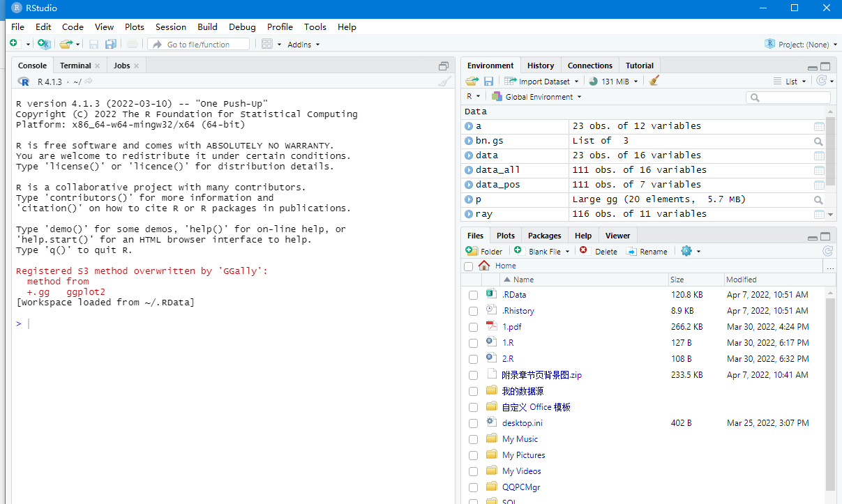Check the My Pictures folder checkbox
This screenshot has width=842, height=504.
(474, 456)
